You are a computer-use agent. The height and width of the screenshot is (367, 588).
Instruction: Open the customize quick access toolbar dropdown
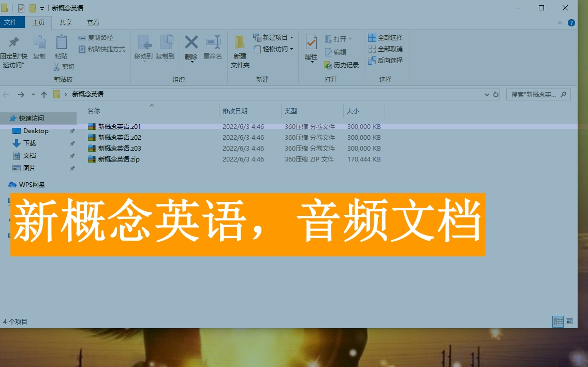coord(42,8)
